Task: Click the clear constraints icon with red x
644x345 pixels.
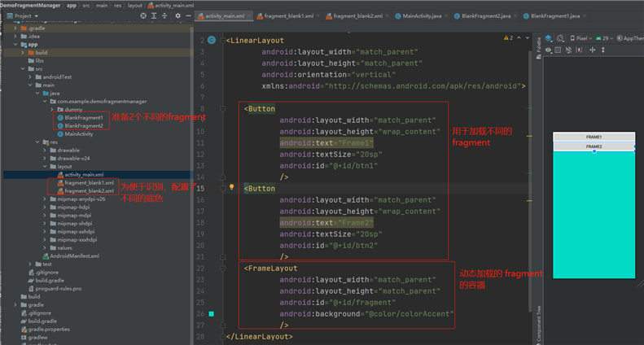Action: 579,50
